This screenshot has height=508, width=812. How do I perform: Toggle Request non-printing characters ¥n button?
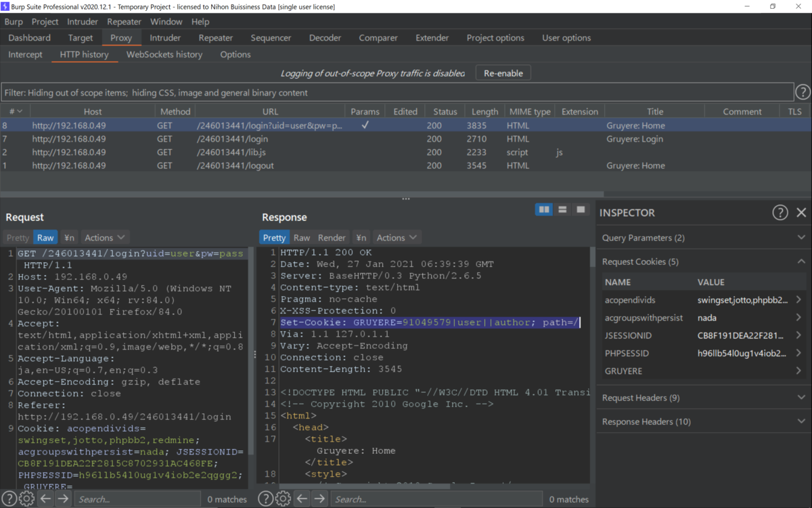(69, 238)
